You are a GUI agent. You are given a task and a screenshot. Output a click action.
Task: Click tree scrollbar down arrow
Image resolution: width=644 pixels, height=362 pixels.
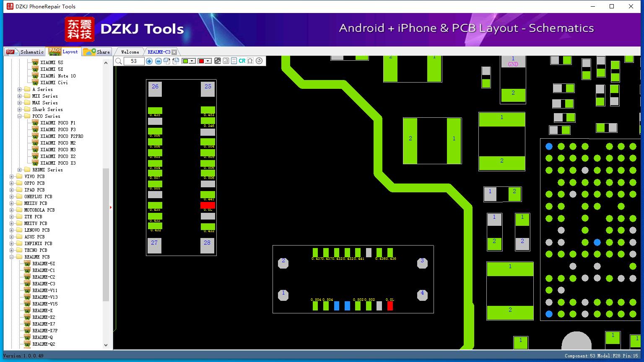pos(106,345)
